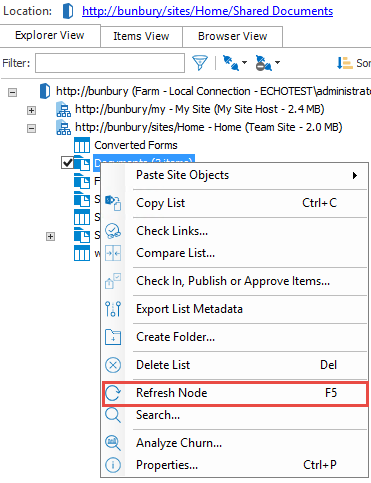The image size is (371, 483).
Task: Select the Home Team Site tree row
Action: click(209, 127)
